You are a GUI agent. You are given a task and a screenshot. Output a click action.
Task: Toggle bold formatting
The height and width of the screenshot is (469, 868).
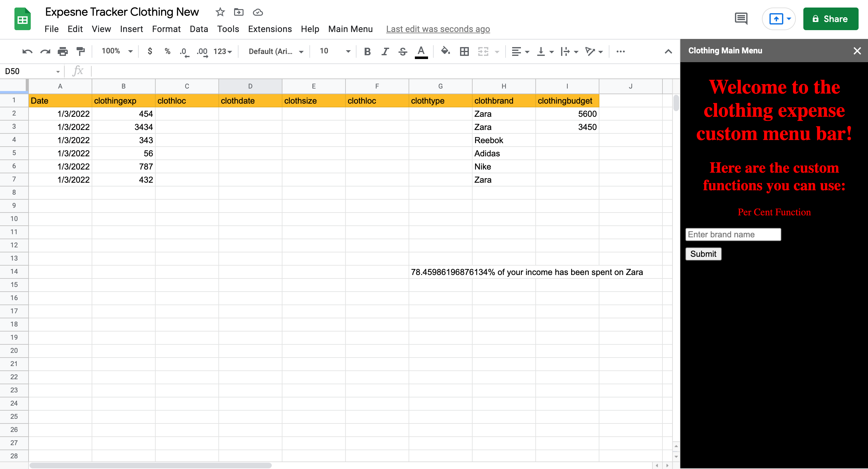pyautogui.click(x=367, y=51)
